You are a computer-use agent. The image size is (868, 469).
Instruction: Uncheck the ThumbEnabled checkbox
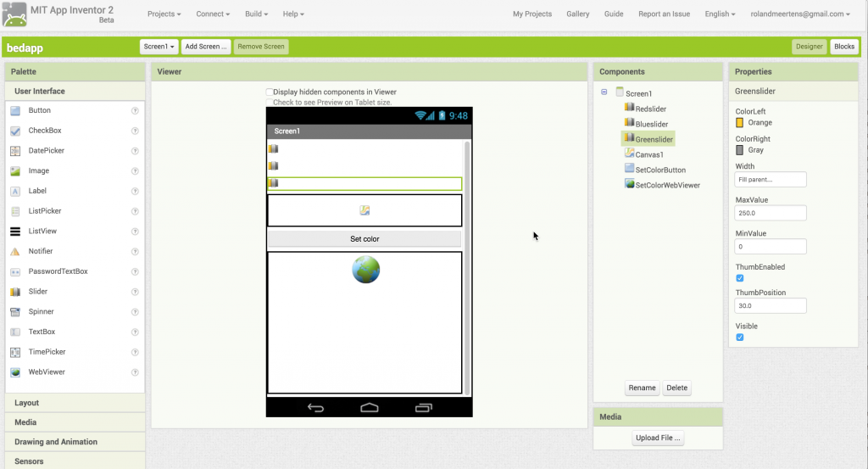point(740,278)
